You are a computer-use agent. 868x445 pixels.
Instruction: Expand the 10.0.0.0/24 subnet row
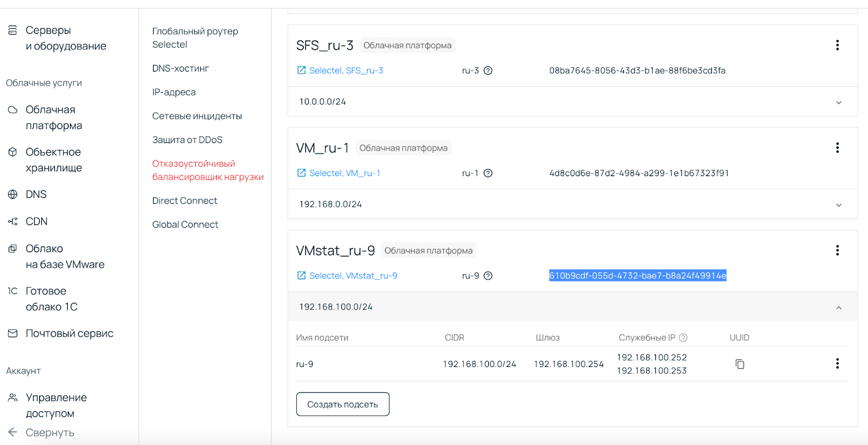pos(572,102)
